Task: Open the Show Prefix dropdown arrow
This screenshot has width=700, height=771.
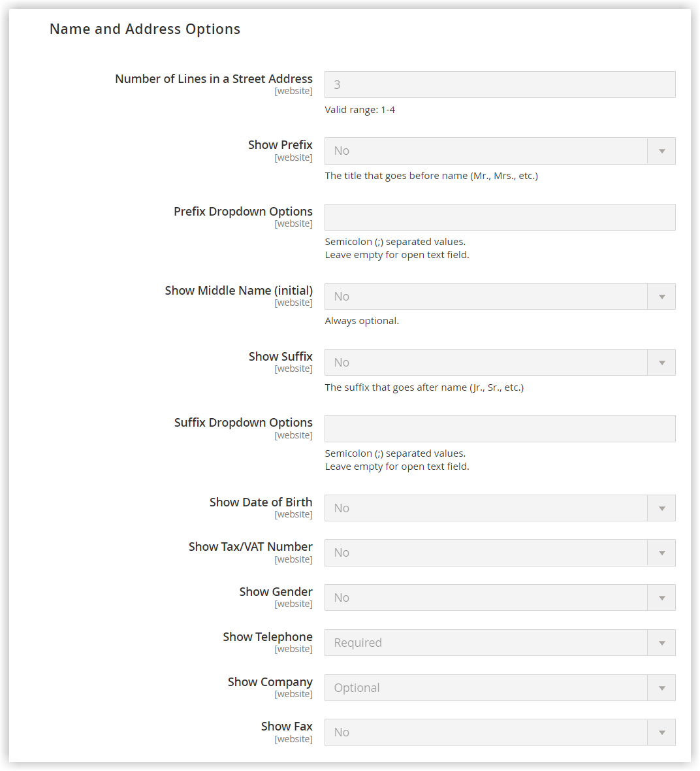Action: point(661,151)
